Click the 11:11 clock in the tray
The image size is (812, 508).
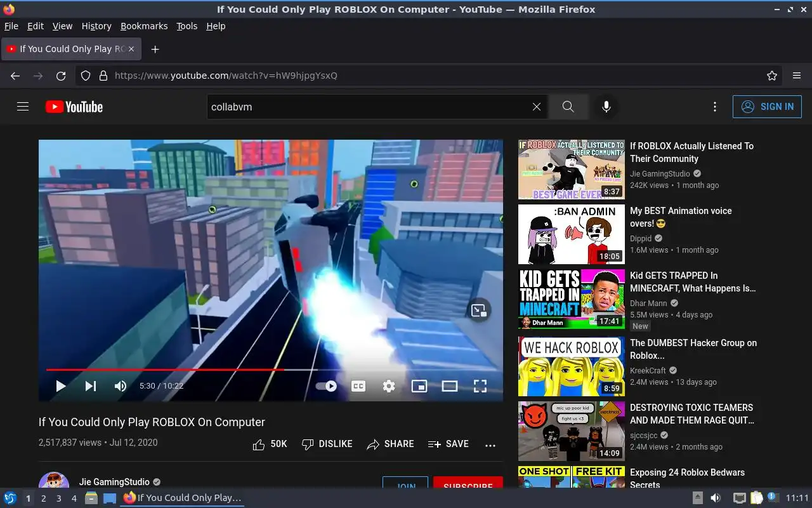[797, 498]
